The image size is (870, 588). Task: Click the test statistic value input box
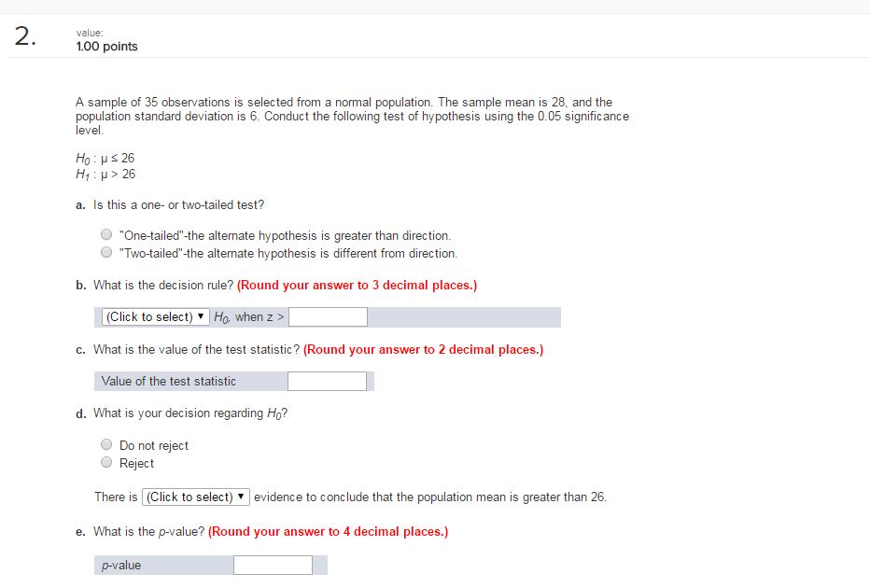pos(329,381)
